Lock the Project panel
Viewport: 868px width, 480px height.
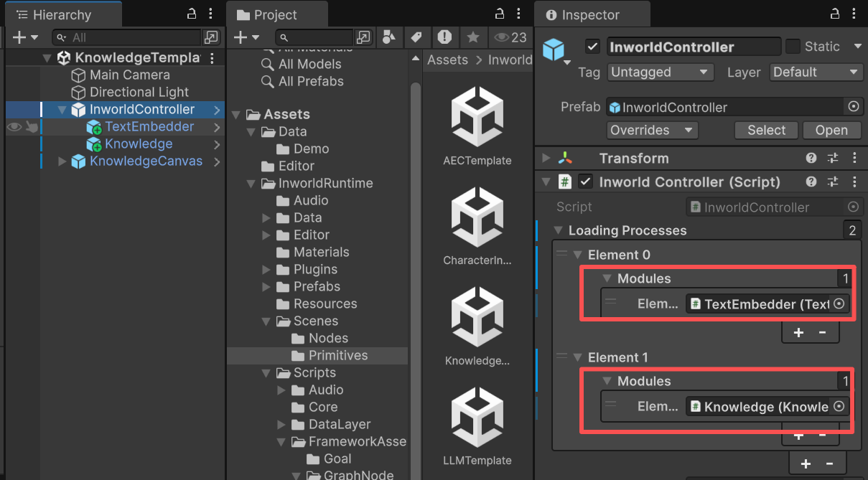point(500,14)
